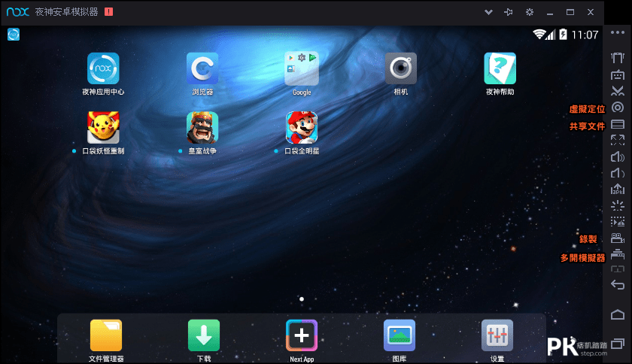Click the Nox logo in title bar

(x=18, y=12)
